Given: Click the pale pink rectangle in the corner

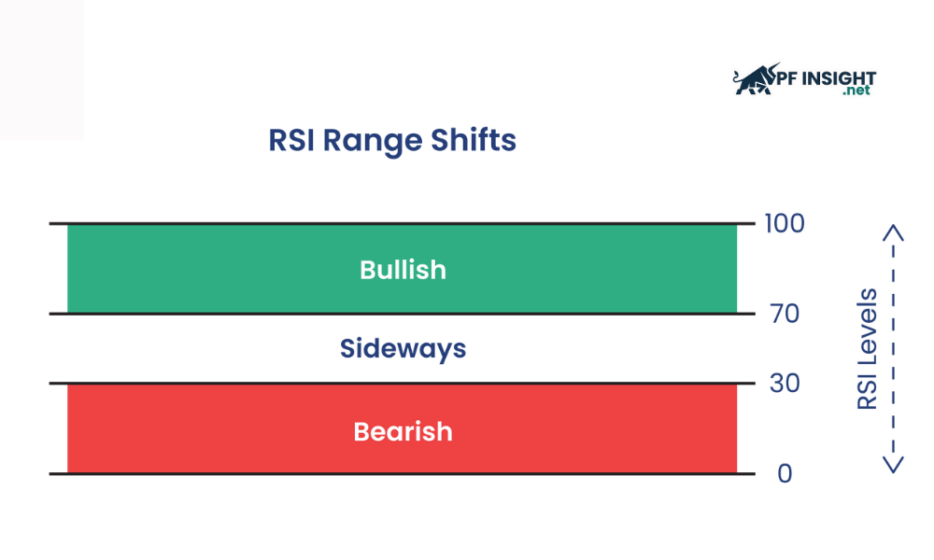Looking at the screenshot, I should click(x=41, y=69).
